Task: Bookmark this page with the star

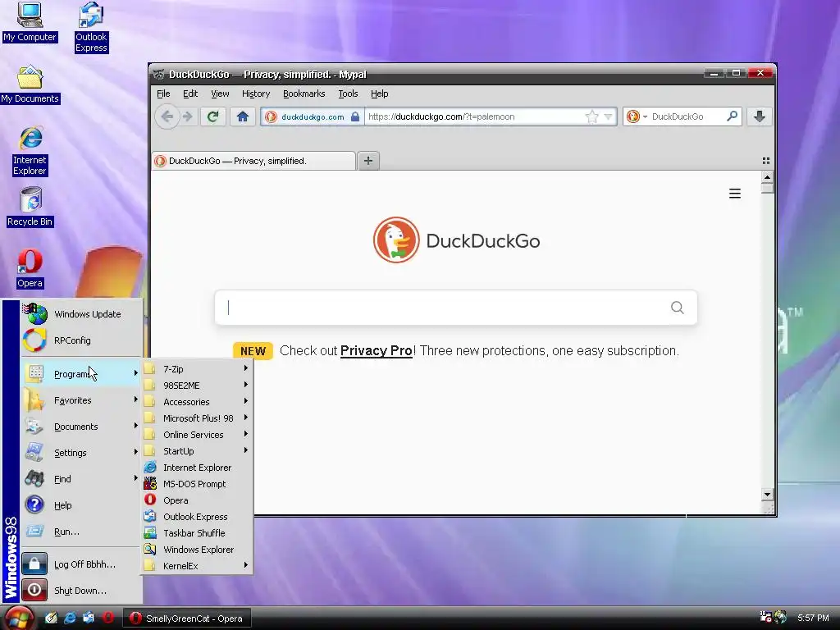Action: (x=592, y=116)
